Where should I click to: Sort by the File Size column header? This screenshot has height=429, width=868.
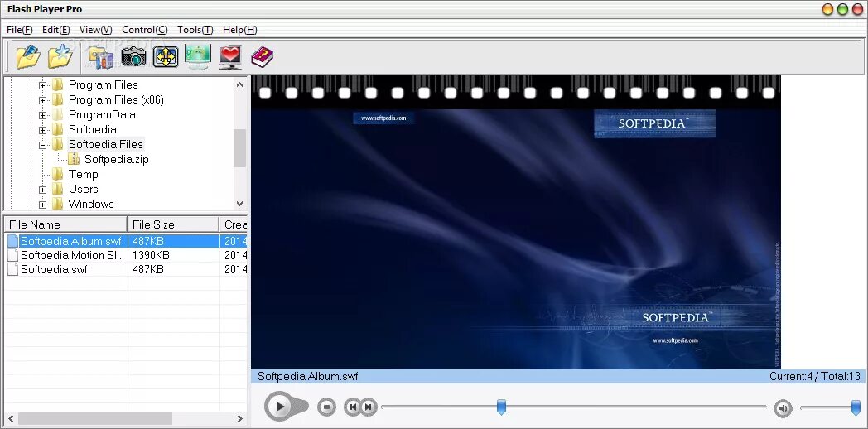173,224
